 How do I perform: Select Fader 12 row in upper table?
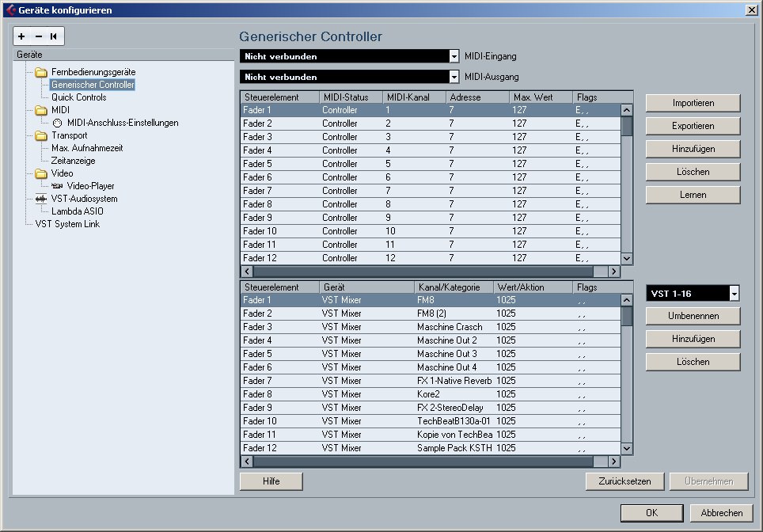431,258
